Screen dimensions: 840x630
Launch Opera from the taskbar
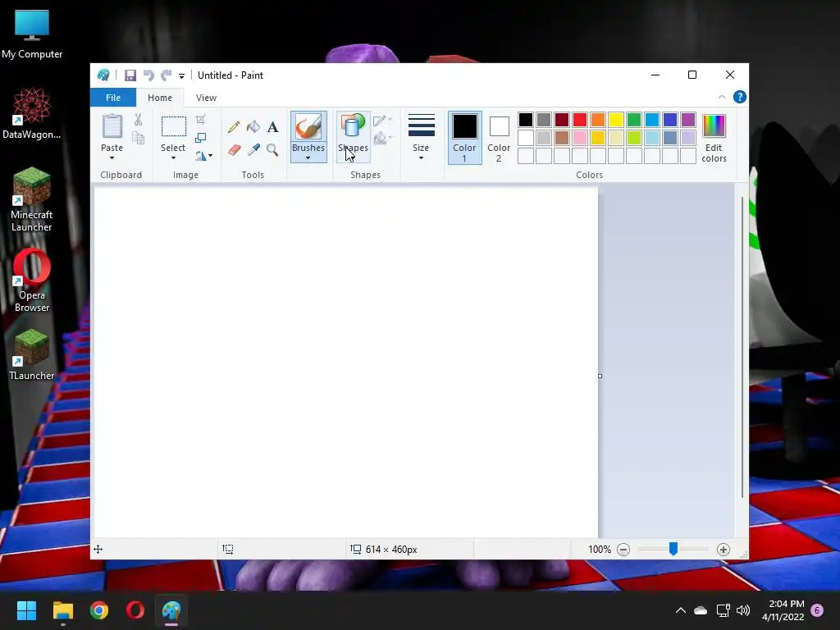135,610
